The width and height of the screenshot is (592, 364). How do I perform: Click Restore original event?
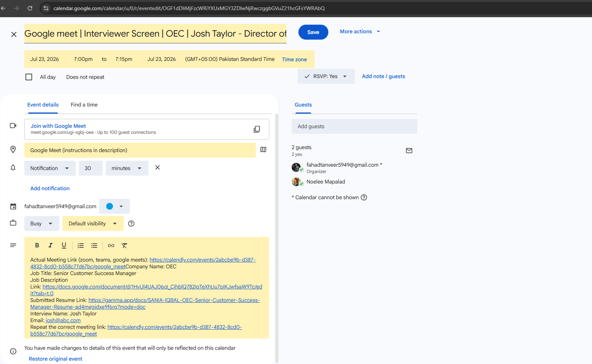[x=56, y=359]
